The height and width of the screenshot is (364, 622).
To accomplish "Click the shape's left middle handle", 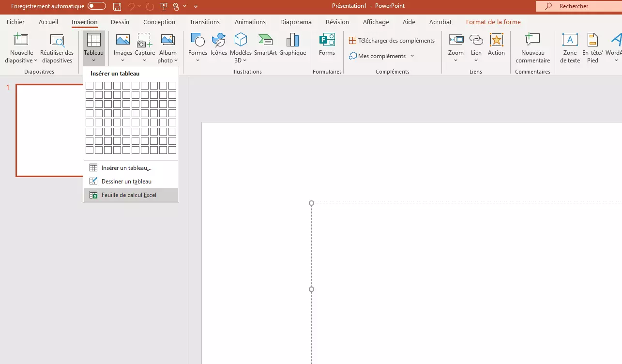I will [311, 289].
